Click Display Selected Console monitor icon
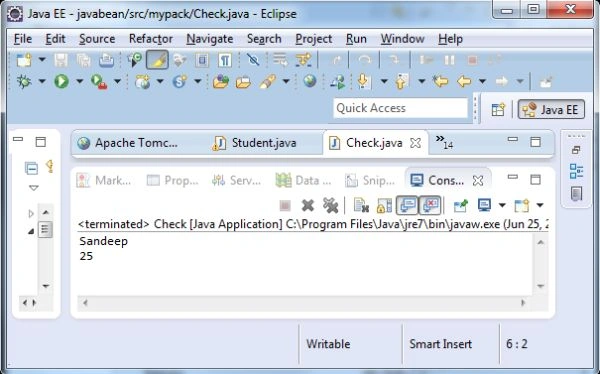The image size is (600, 374). (485, 206)
